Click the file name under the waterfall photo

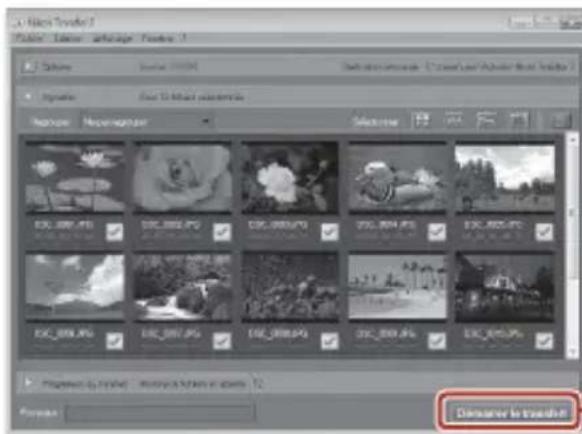click(x=171, y=334)
